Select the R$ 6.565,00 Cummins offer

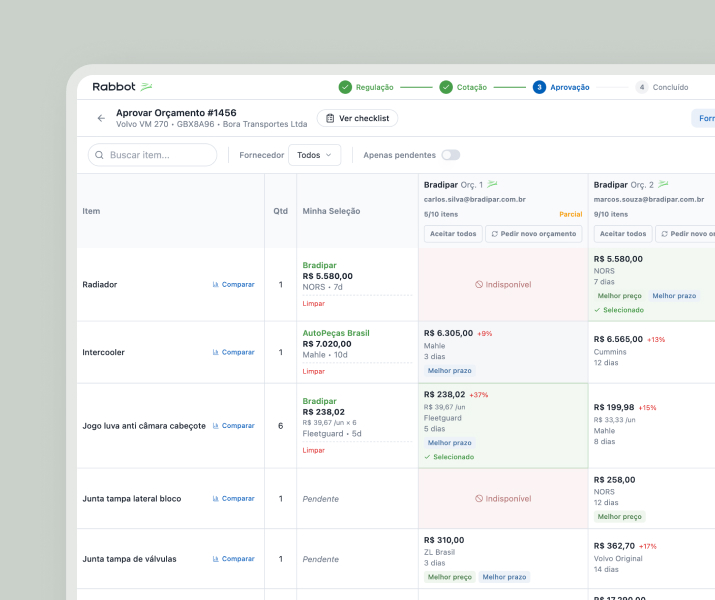tap(652, 352)
